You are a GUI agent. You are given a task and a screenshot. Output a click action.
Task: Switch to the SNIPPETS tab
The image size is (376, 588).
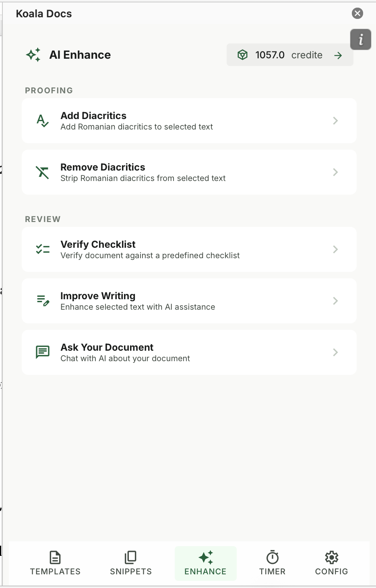(x=130, y=563)
